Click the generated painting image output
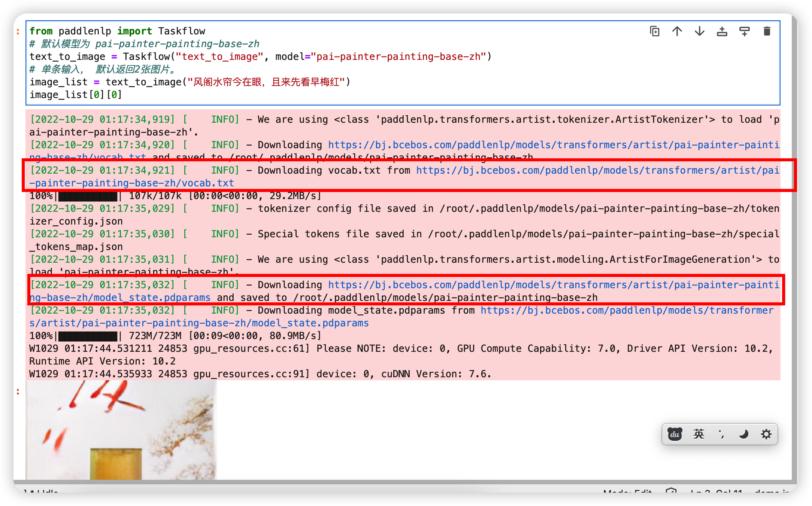 pos(121,430)
